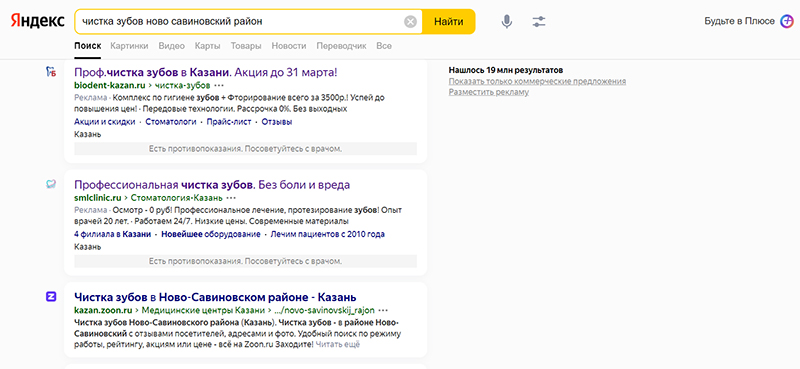
Task: Click the Yandex Plus circle icon
Action: (x=787, y=21)
